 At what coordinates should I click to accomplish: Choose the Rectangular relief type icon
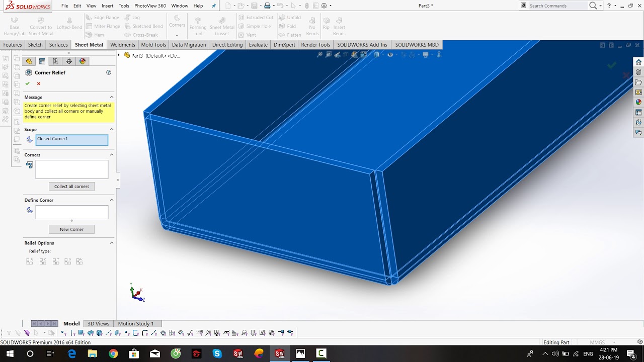[x=30, y=261]
